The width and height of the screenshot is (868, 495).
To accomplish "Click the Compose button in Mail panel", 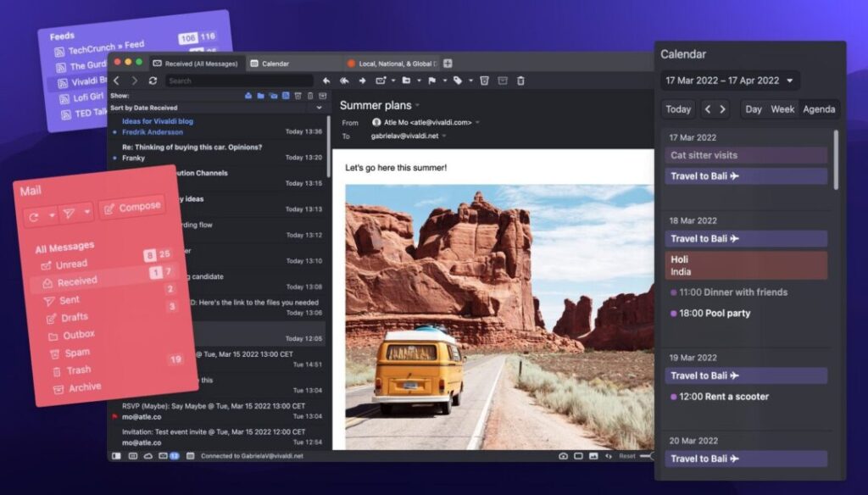I will (132, 207).
